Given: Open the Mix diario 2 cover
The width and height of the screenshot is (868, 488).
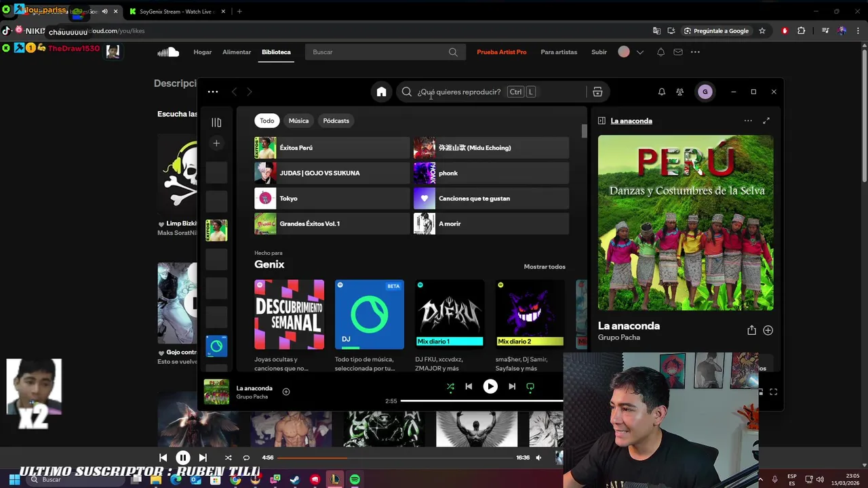Looking at the screenshot, I should [x=530, y=314].
